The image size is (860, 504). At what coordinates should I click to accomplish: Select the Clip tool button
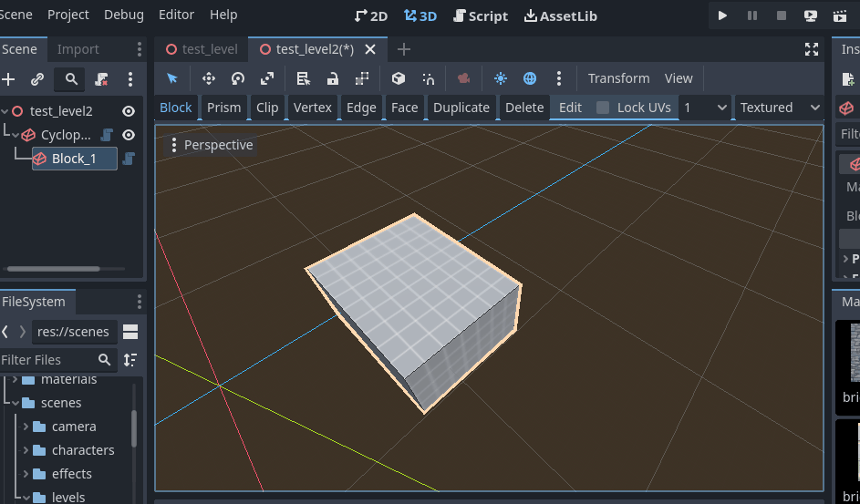pos(267,108)
